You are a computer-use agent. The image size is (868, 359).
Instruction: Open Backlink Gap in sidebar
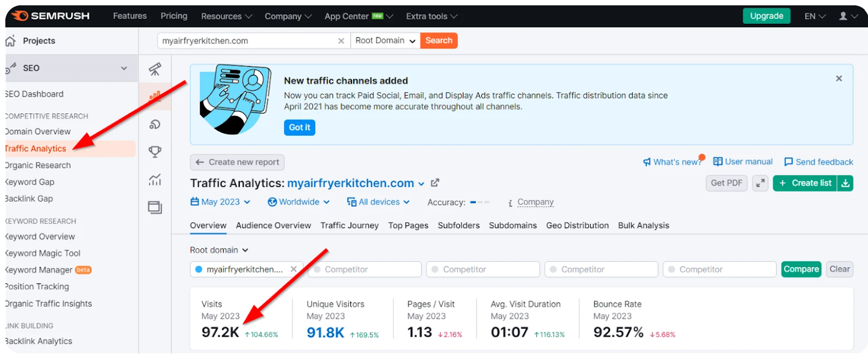pyautogui.click(x=29, y=199)
